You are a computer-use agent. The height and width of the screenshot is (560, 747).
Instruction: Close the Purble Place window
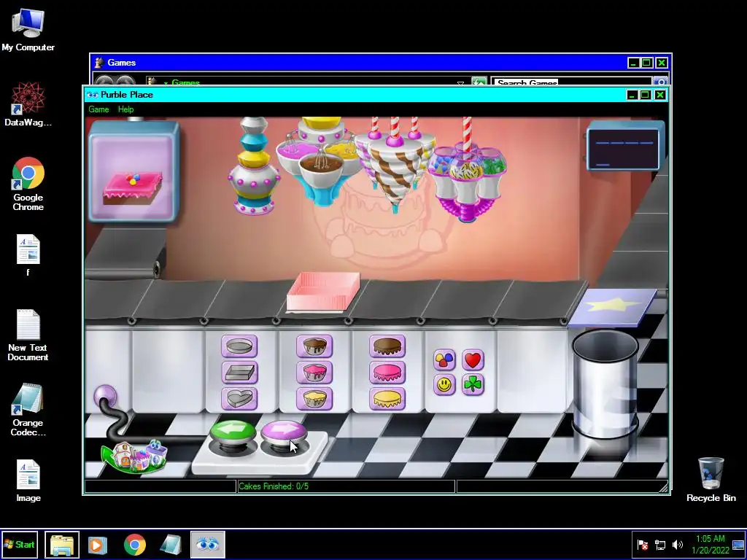(659, 96)
